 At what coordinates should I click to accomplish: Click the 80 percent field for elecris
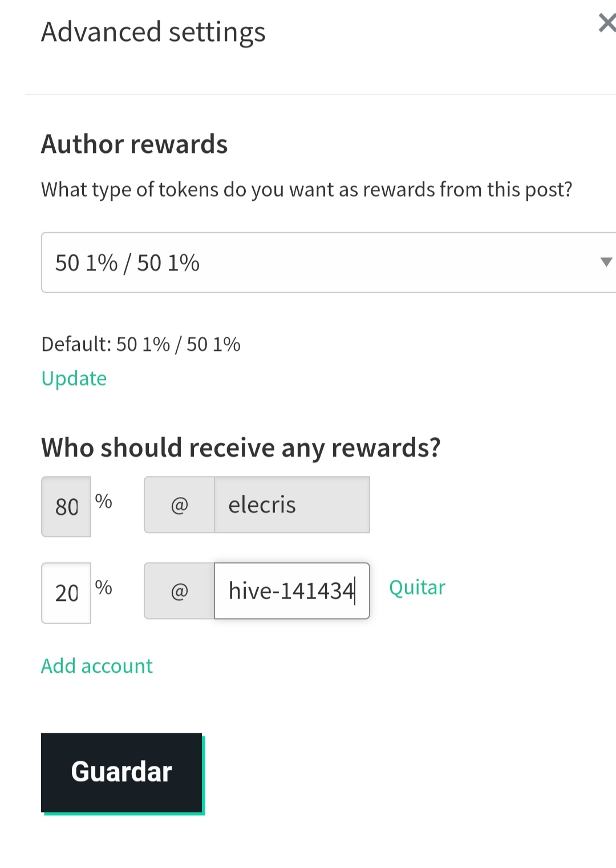point(66,506)
